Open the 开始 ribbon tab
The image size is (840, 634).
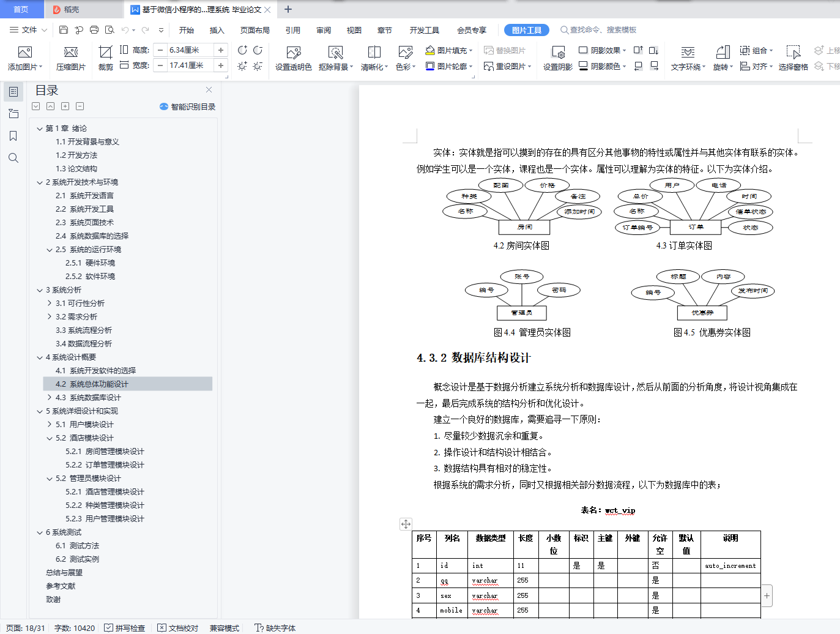coord(187,30)
